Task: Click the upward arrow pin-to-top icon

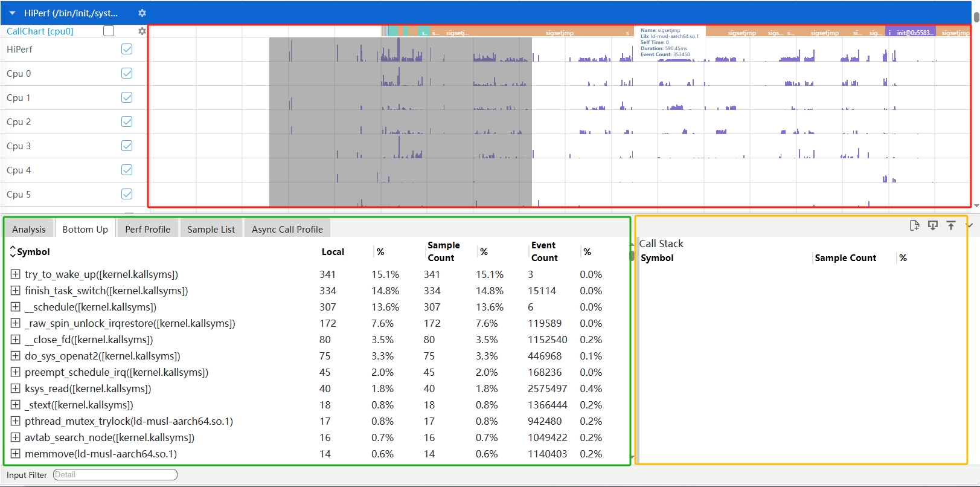Action: 951,225
